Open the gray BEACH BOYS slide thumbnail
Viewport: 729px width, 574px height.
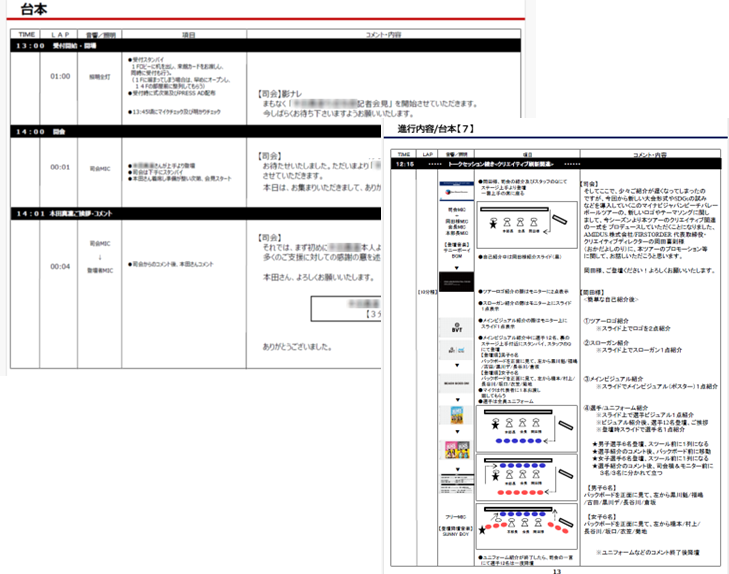(457, 383)
